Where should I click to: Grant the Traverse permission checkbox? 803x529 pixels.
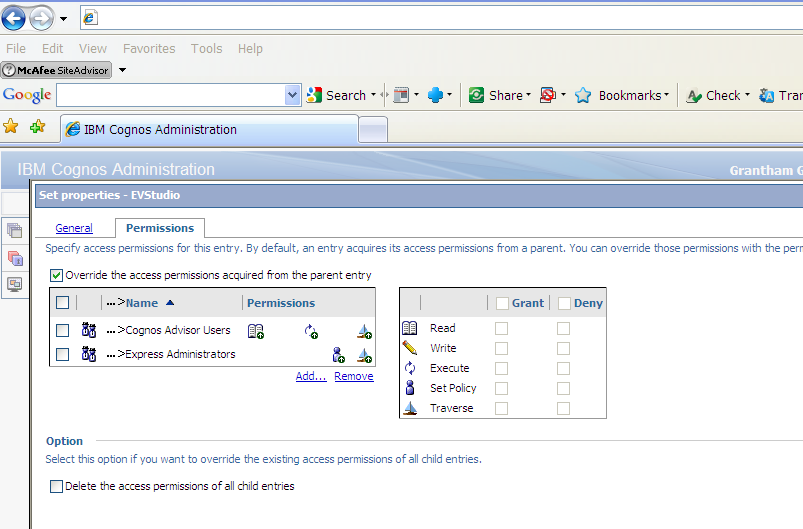[x=501, y=408]
